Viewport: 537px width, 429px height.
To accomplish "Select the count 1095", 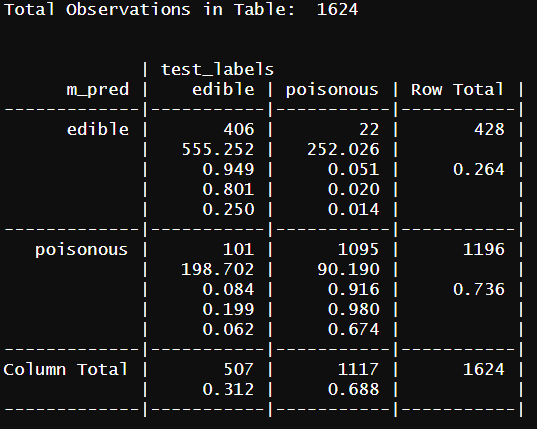I will coord(359,249).
